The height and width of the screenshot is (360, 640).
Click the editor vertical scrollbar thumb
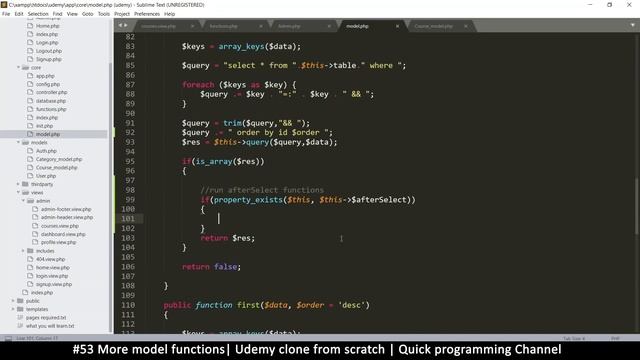636,207
